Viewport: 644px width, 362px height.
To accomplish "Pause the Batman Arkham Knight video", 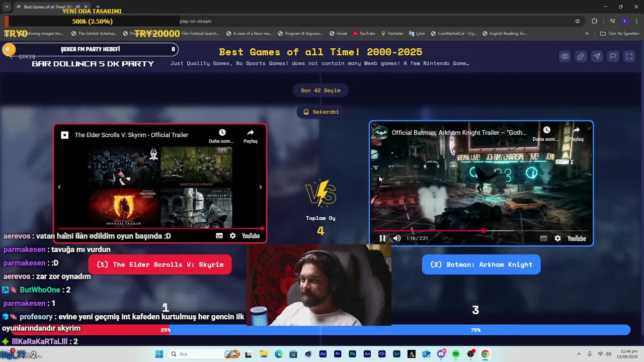I will click(x=382, y=238).
